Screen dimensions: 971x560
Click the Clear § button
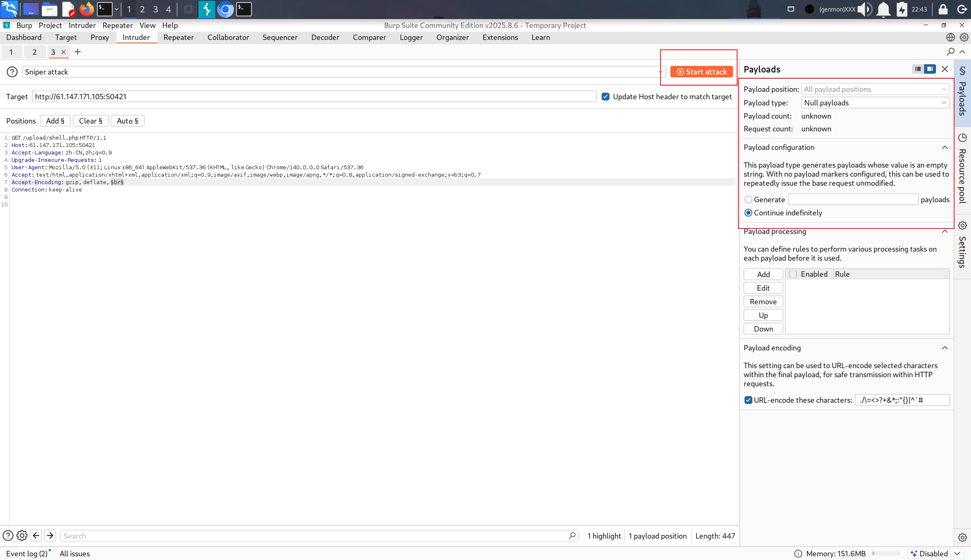[91, 121]
